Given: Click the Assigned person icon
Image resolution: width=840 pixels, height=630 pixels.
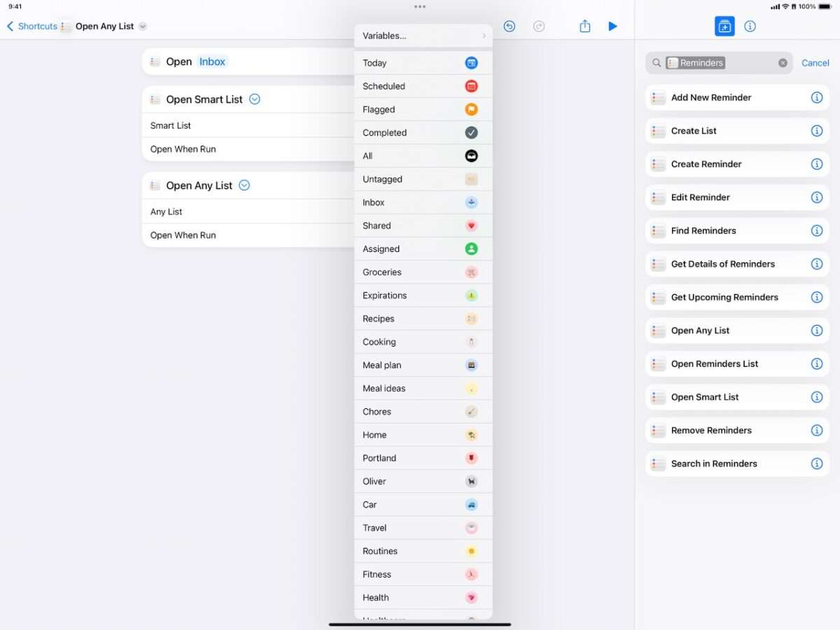Looking at the screenshot, I should point(472,248).
